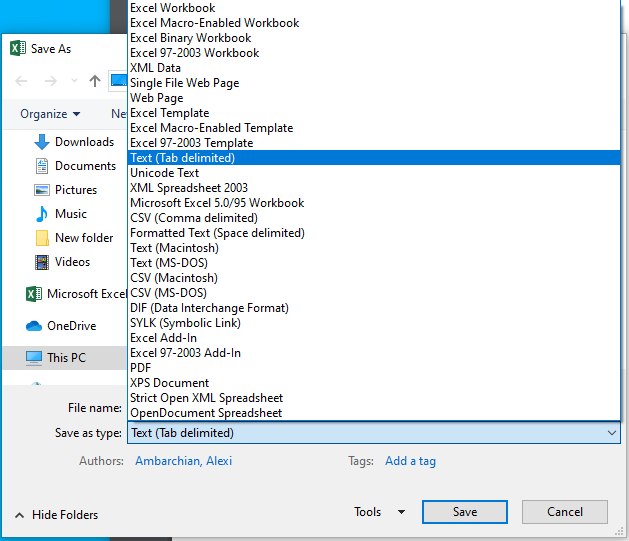Select PDF from file type list

click(x=141, y=368)
